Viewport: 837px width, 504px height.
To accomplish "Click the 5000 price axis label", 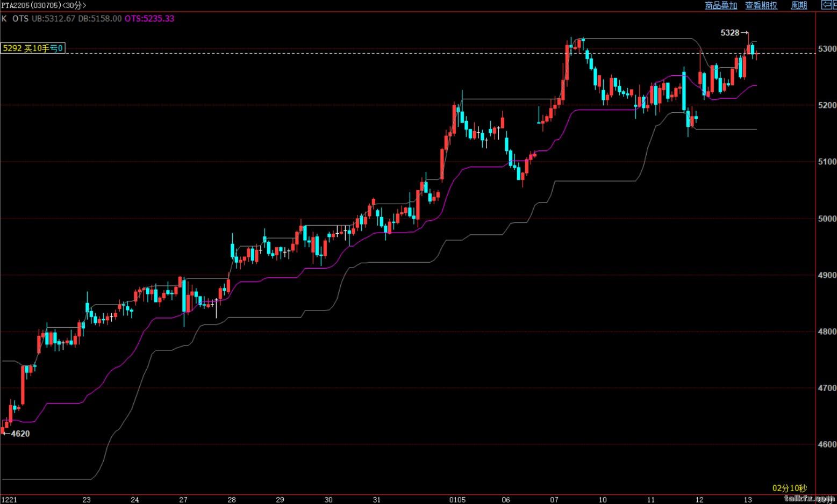I will [x=827, y=219].
